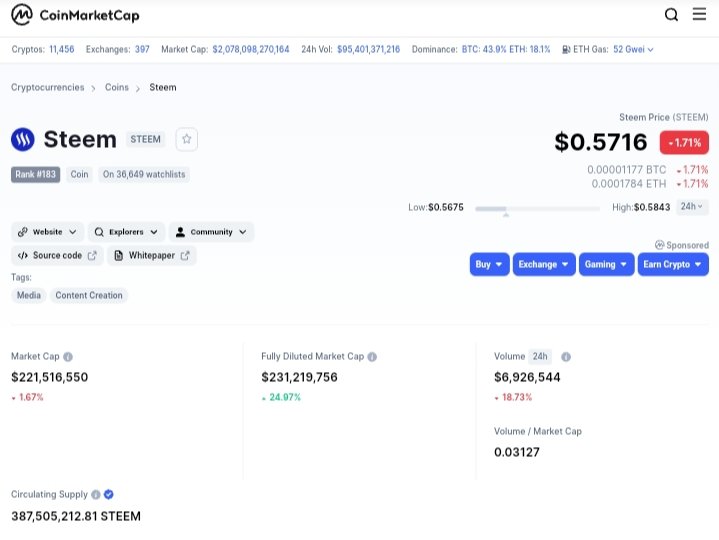Click the BTC dominance value

[484, 49]
